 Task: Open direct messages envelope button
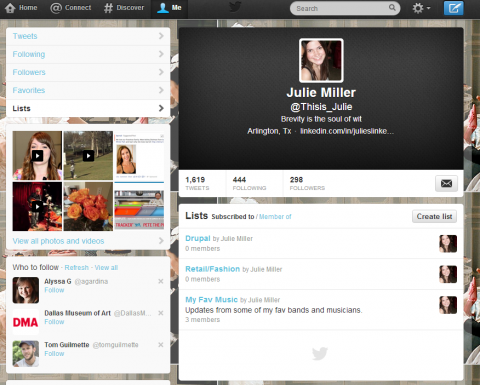click(446, 183)
